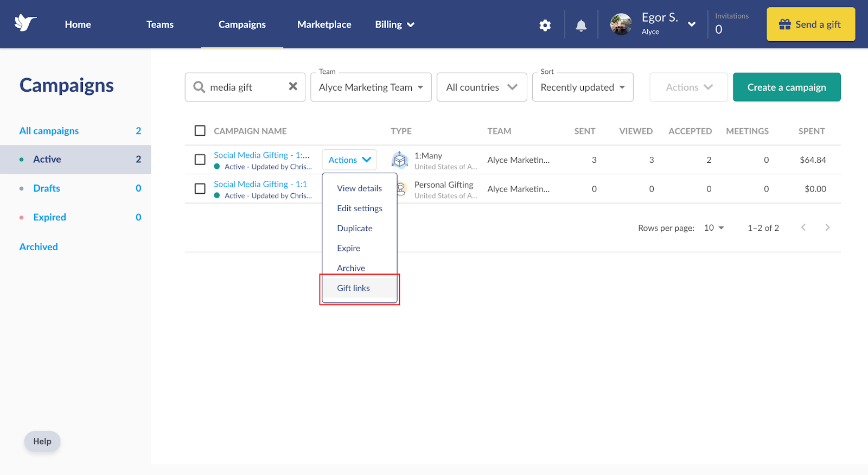Go to Home nav tab

[x=78, y=24]
